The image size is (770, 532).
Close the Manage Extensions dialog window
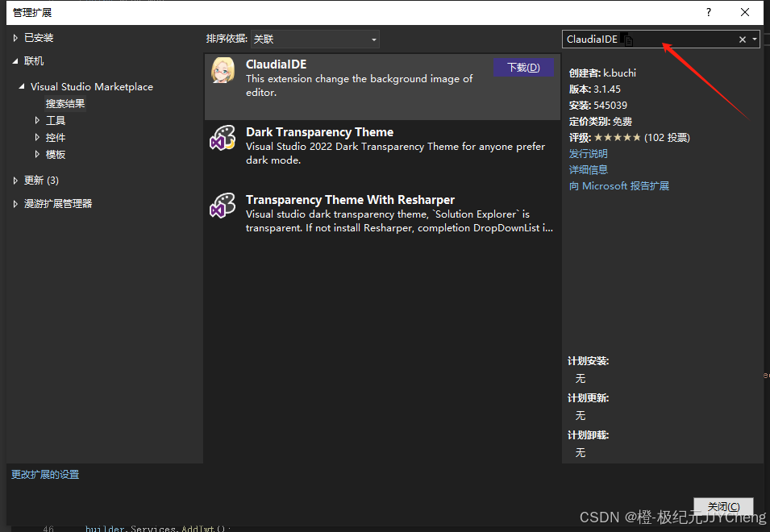(745, 12)
